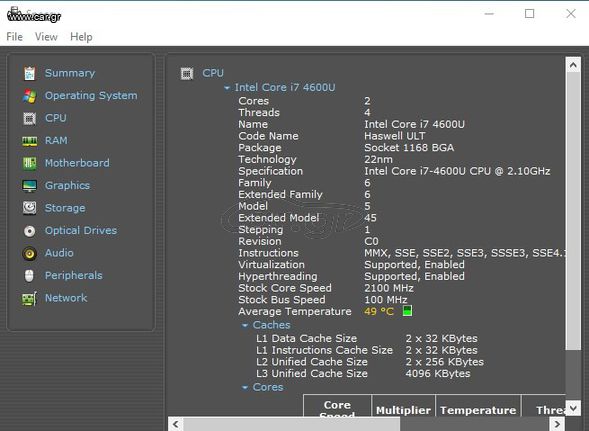Click the vertical scrollbar up arrow
The image size is (589, 431).
[x=573, y=65]
